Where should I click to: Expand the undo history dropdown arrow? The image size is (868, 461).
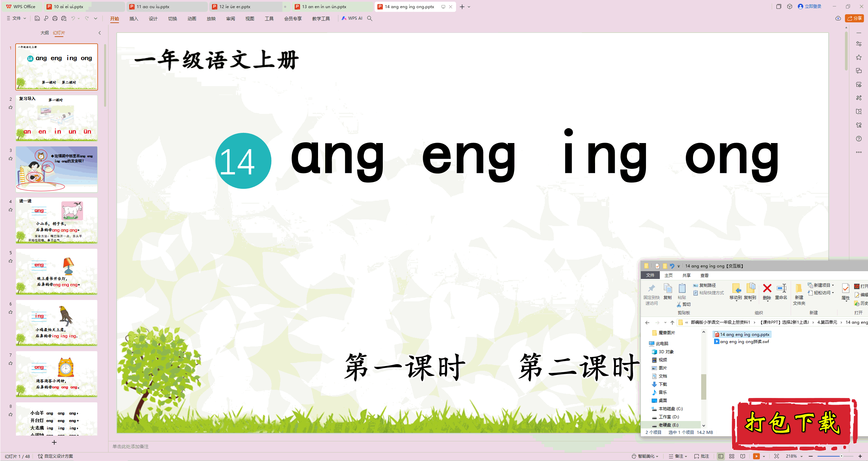point(79,18)
